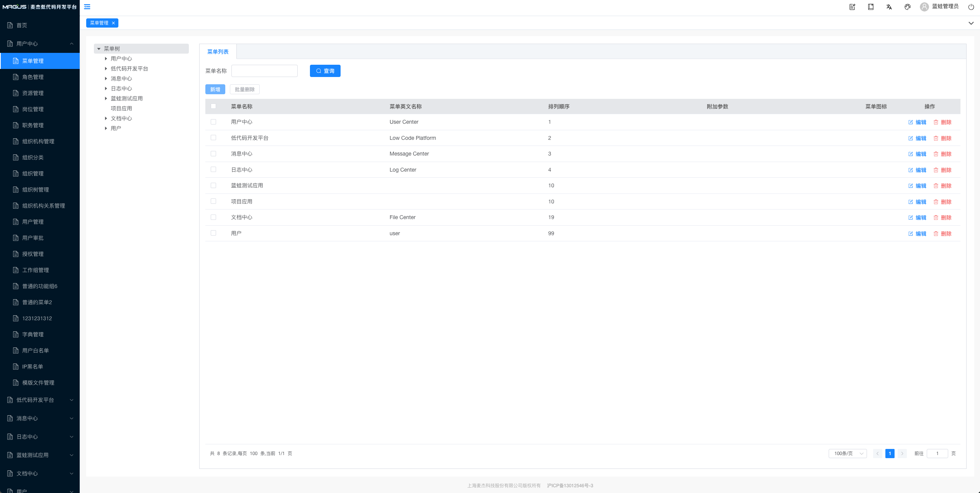This screenshot has width=980, height=493.
Task: Check the 用户中心 row checkbox
Action: tap(213, 122)
